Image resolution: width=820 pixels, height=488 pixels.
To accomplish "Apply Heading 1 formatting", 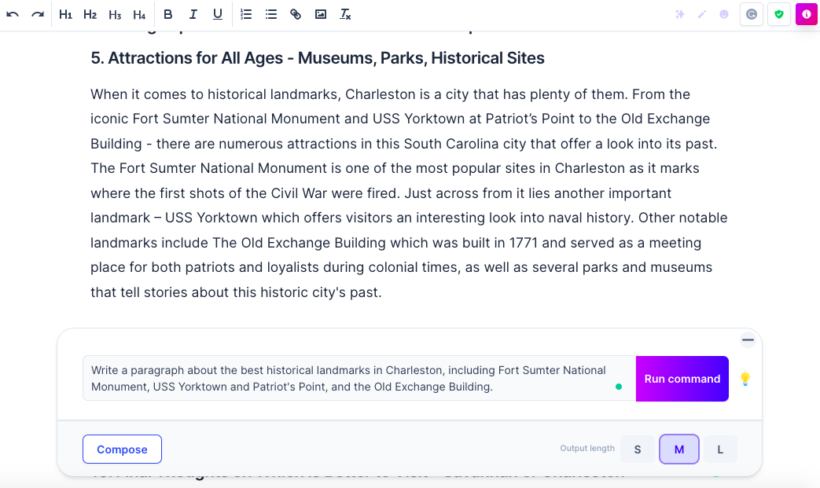I will [x=65, y=14].
